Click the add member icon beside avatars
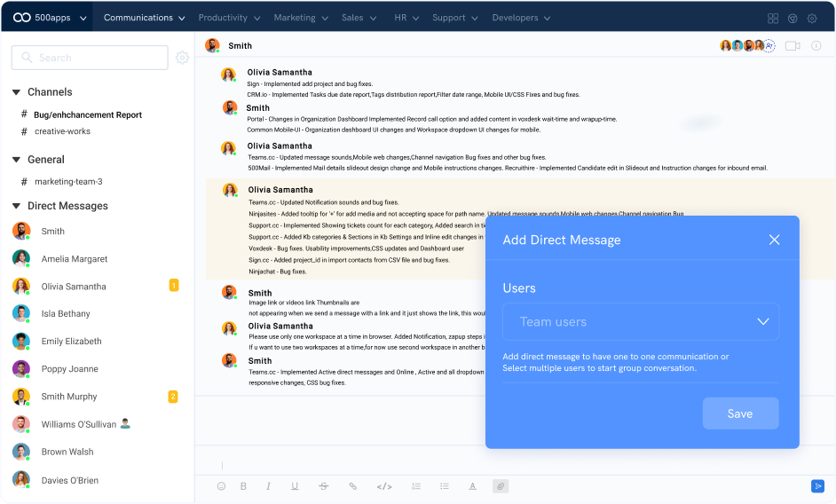Viewport: 836px width, 504px height. click(x=769, y=46)
